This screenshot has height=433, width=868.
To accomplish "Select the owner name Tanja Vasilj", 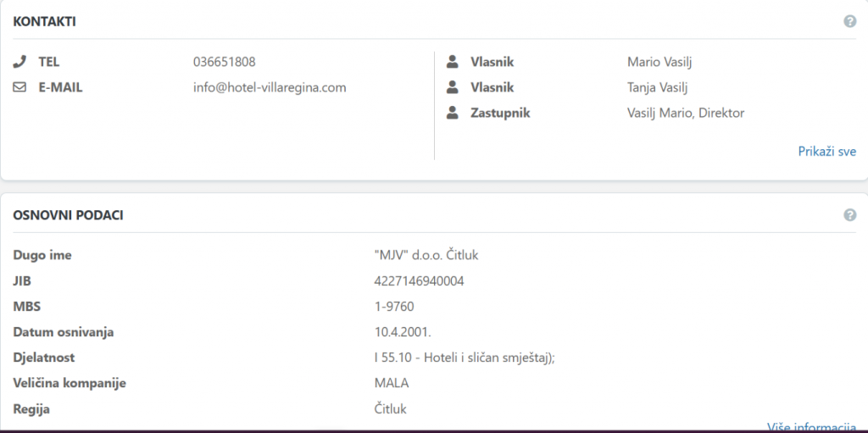I will (659, 87).
